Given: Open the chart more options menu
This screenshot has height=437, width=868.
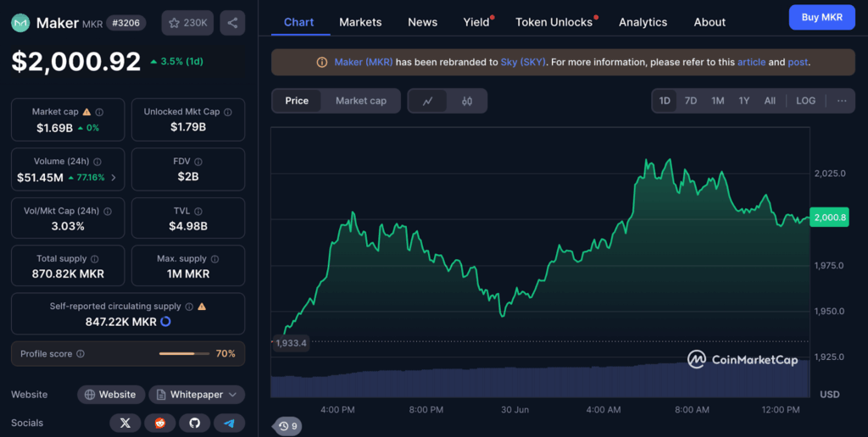Looking at the screenshot, I should click(841, 101).
